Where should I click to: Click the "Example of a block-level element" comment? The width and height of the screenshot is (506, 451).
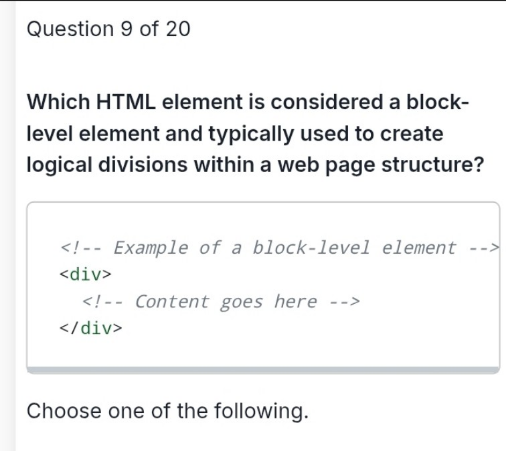tap(279, 248)
